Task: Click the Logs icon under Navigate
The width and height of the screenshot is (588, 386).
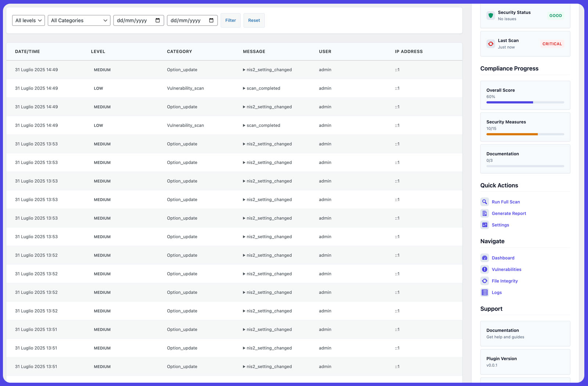Action: [x=485, y=292]
